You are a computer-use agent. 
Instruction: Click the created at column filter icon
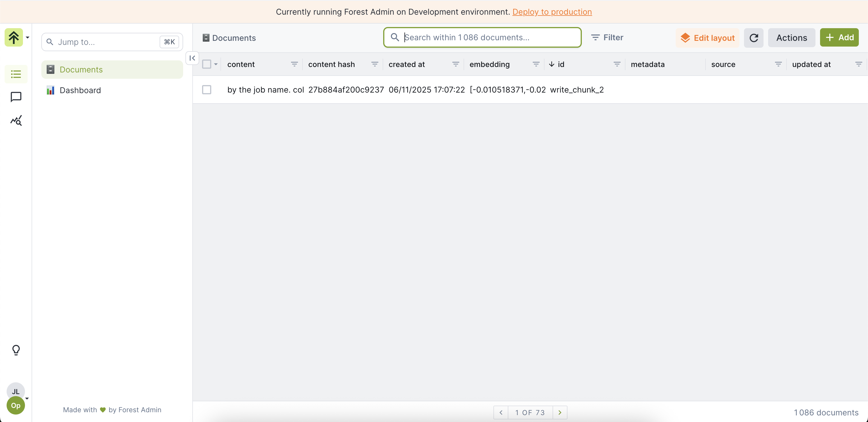point(455,64)
